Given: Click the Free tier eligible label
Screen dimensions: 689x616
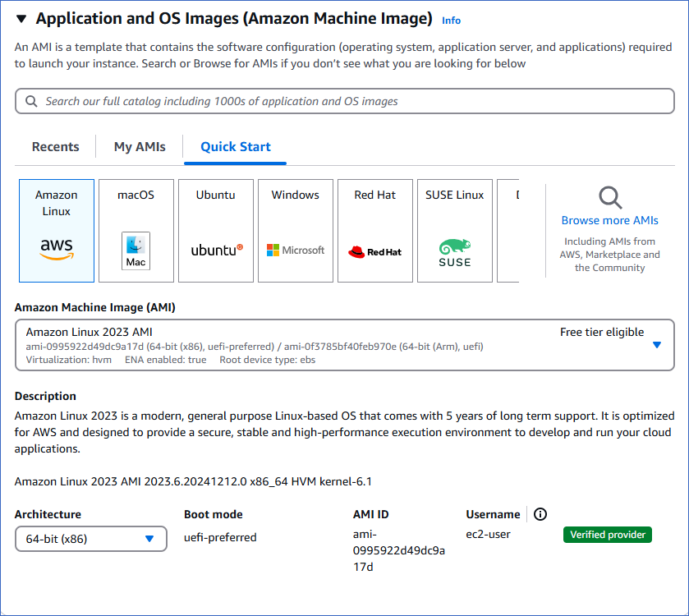Looking at the screenshot, I should coord(602,332).
